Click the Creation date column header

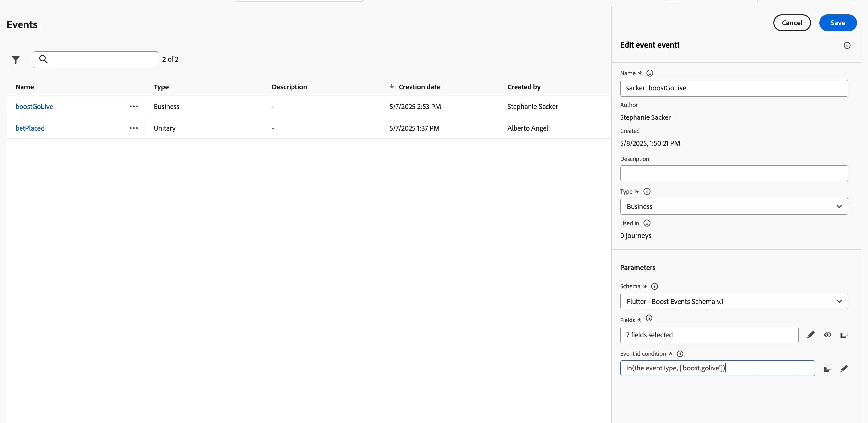coord(419,87)
